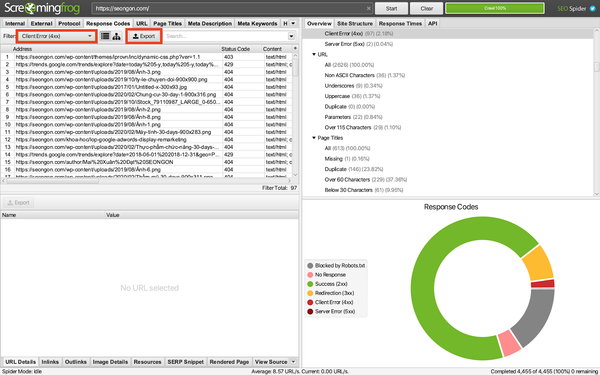Switch to the Overview tab
Image resolution: width=600 pixels, height=375 pixels.
[x=319, y=23]
